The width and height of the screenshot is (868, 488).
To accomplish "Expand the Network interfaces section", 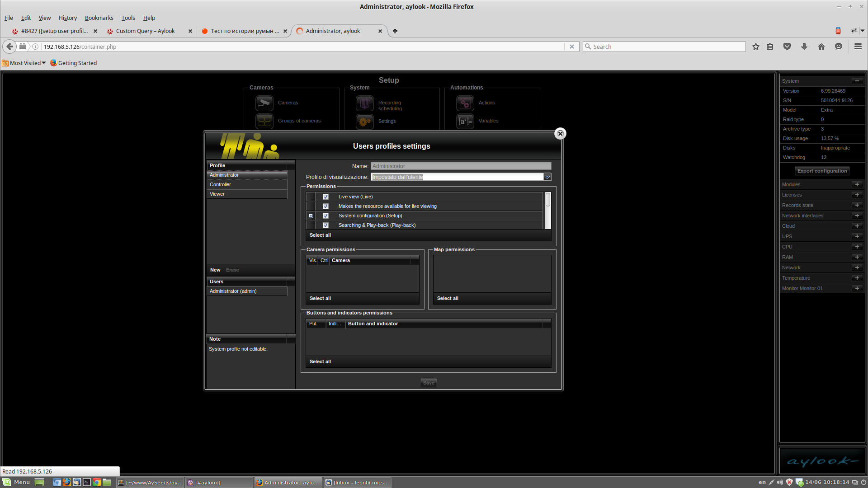I will (x=857, y=216).
